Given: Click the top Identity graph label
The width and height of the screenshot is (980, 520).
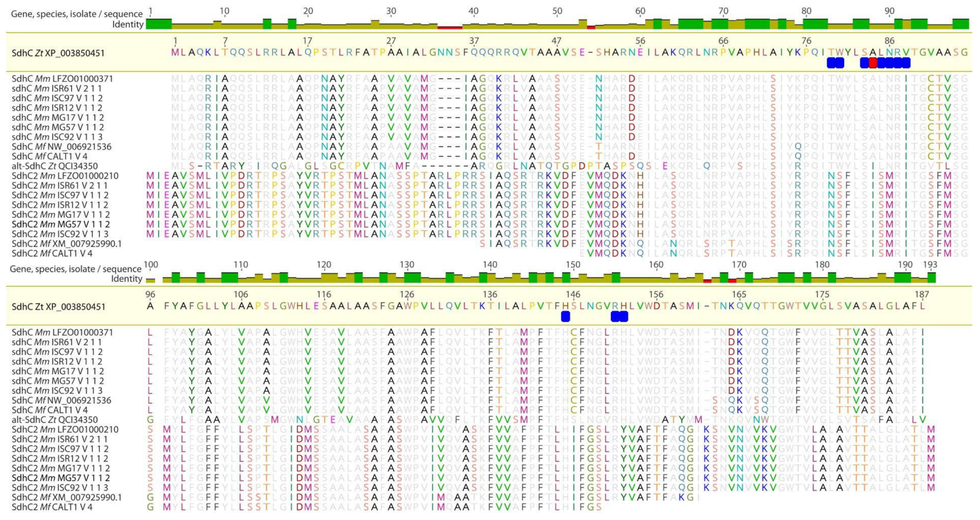Looking at the screenshot, I should point(128,25).
